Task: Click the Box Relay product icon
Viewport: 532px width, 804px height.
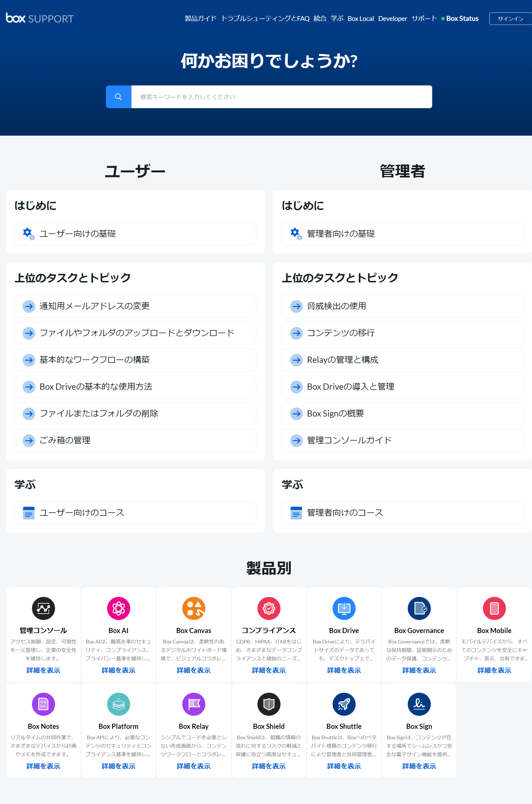Action: coord(194,704)
